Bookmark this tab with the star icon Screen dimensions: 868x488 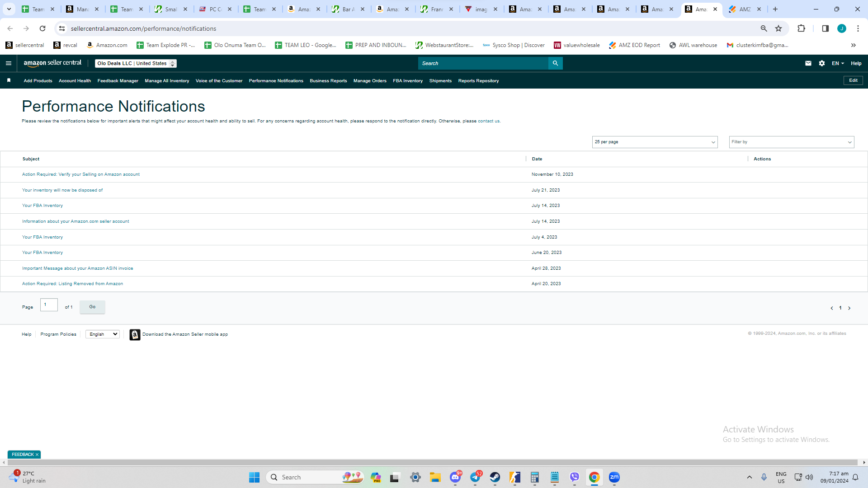tap(778, 28)
